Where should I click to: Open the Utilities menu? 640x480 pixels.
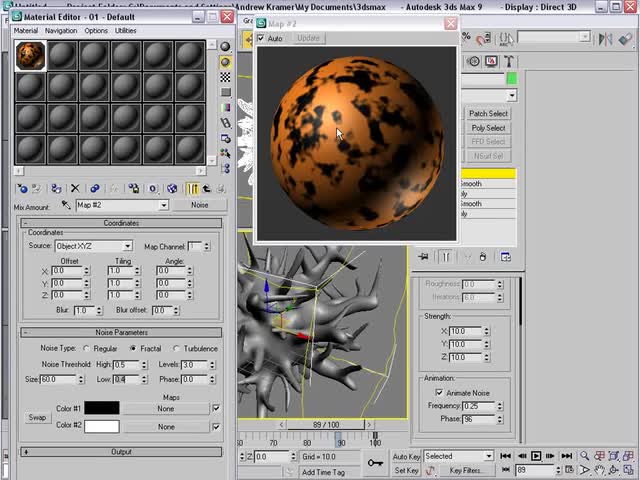pyautogui.click(x=125, y=31)
